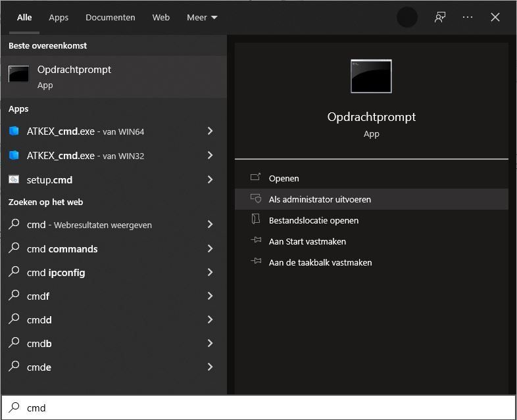Click the open-window icon beside Openen
The width and height of the screenshot is (517, 420).
click(x=255, y=177)
